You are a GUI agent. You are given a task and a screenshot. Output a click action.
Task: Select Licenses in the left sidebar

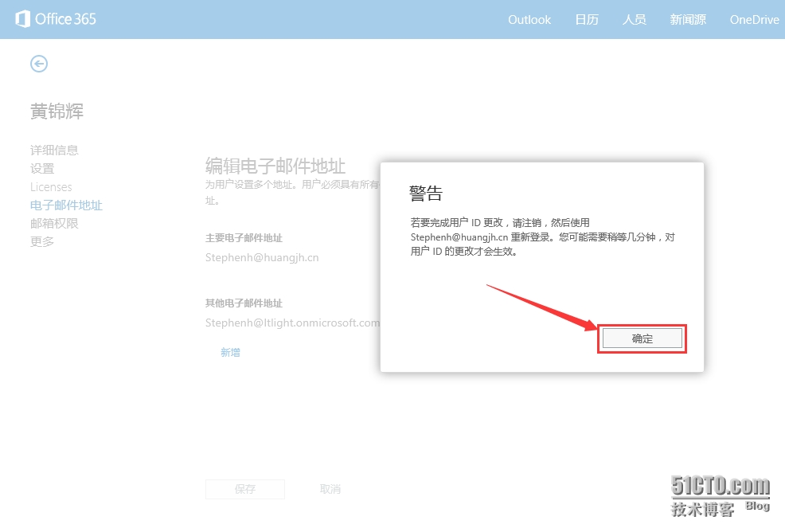(x=51, y=187)
